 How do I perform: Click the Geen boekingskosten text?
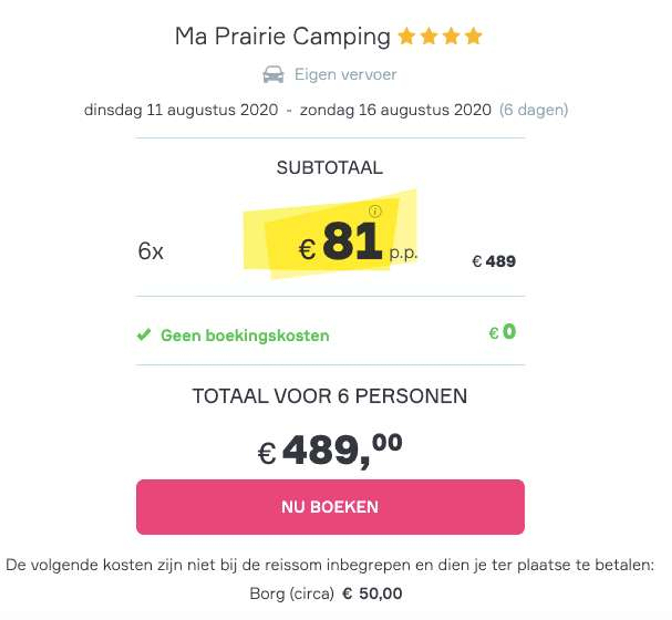coord(245,335)
